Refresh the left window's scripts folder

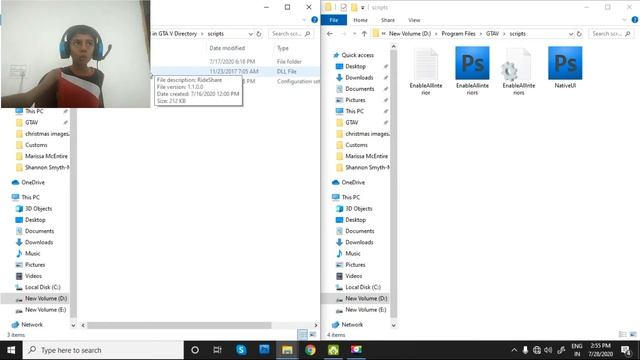[259, 34]
